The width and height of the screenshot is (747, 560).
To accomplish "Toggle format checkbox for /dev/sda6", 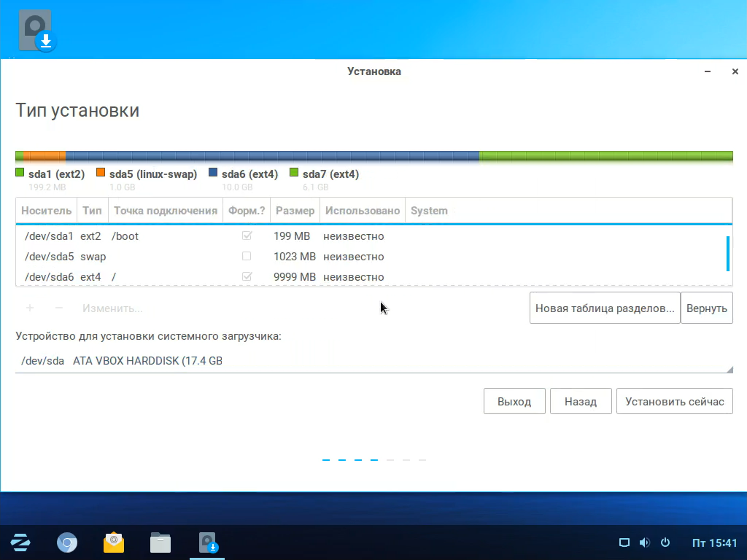I will (x=247, y=277).
